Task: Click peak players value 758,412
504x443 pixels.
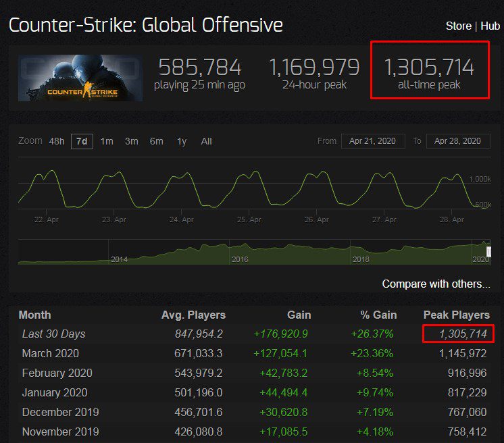Action: [x=467, y=432]
